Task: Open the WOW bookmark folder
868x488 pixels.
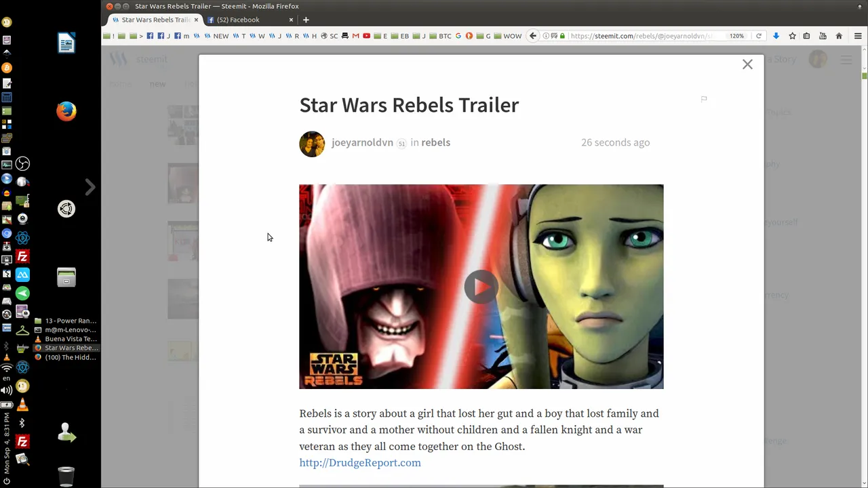Action: coord(508,36)
